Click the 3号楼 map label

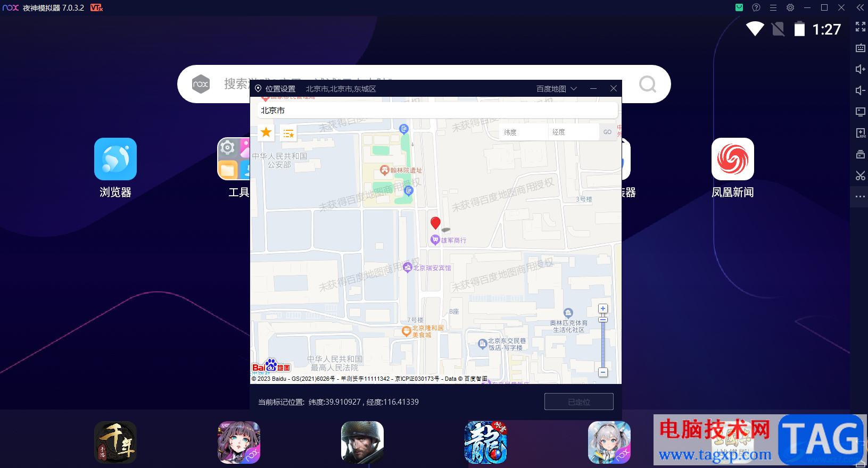click(x=584, y=199)
